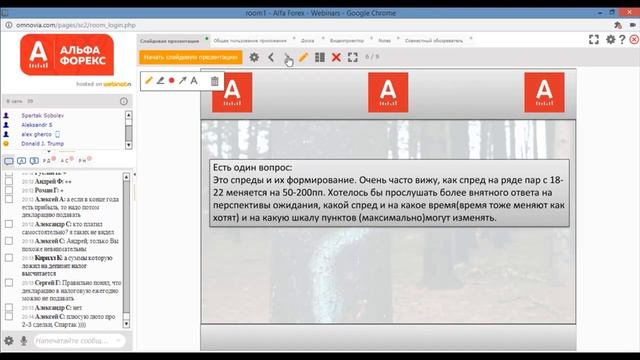Select the yellow pencil drawing tool
The image size is (640, 360).
[149, 80]
